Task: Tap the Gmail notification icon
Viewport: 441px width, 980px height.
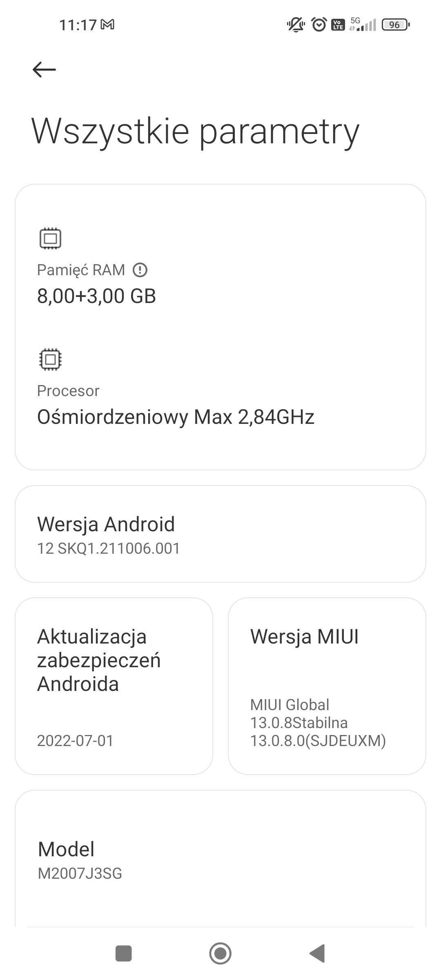Action: pyautogui.click(x=107, y=25)
